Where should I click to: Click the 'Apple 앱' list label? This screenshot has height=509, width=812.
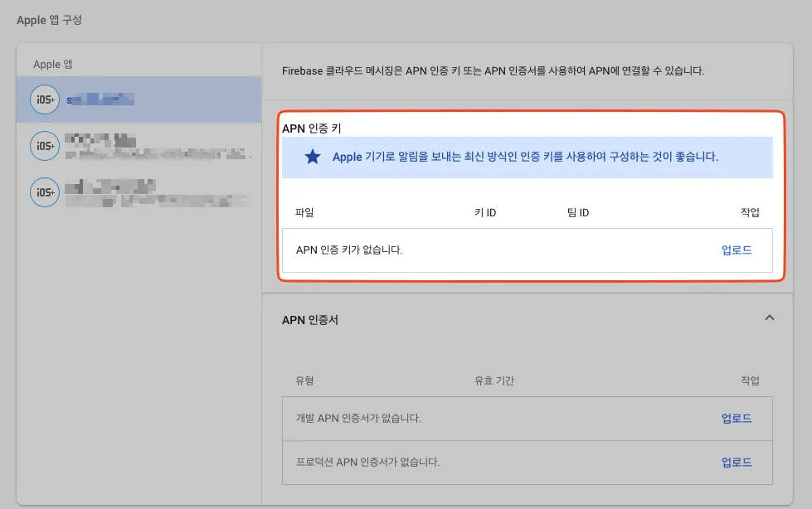point(53,64)
